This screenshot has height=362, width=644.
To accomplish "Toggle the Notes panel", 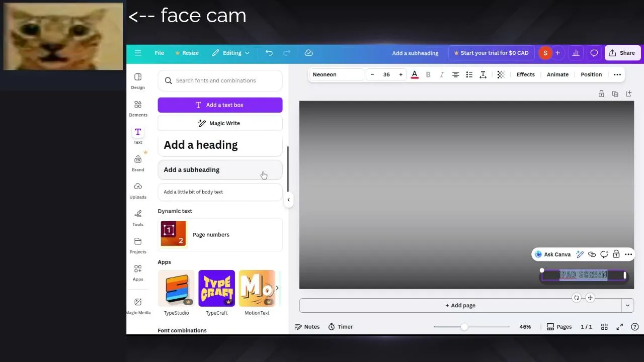I will [x=307, y=327].
